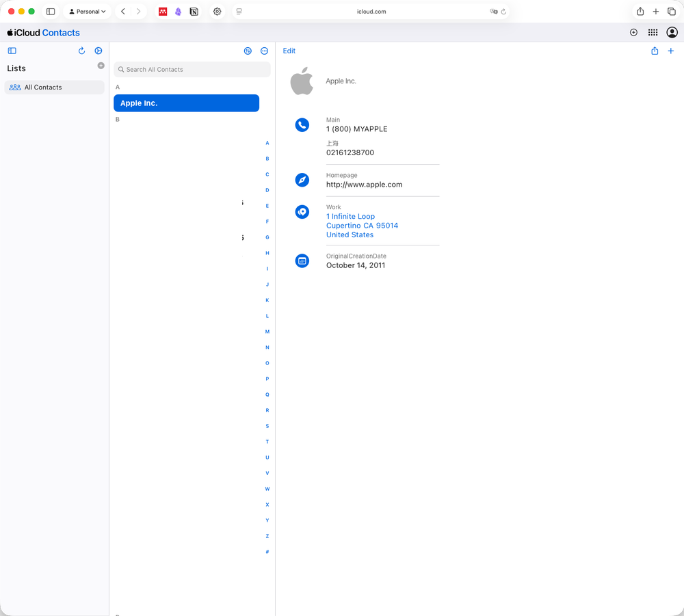Jump to letter A in the index
684x616 pixels.
(267, 143)
